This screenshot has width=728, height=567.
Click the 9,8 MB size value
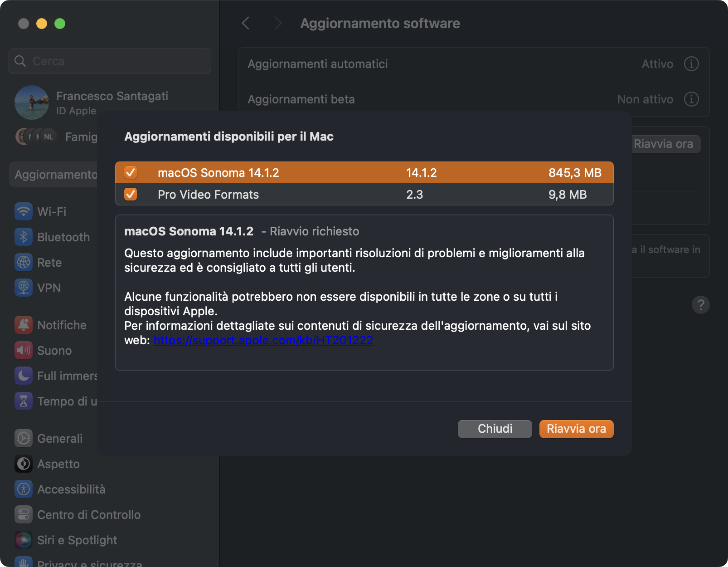pos(568,195)
